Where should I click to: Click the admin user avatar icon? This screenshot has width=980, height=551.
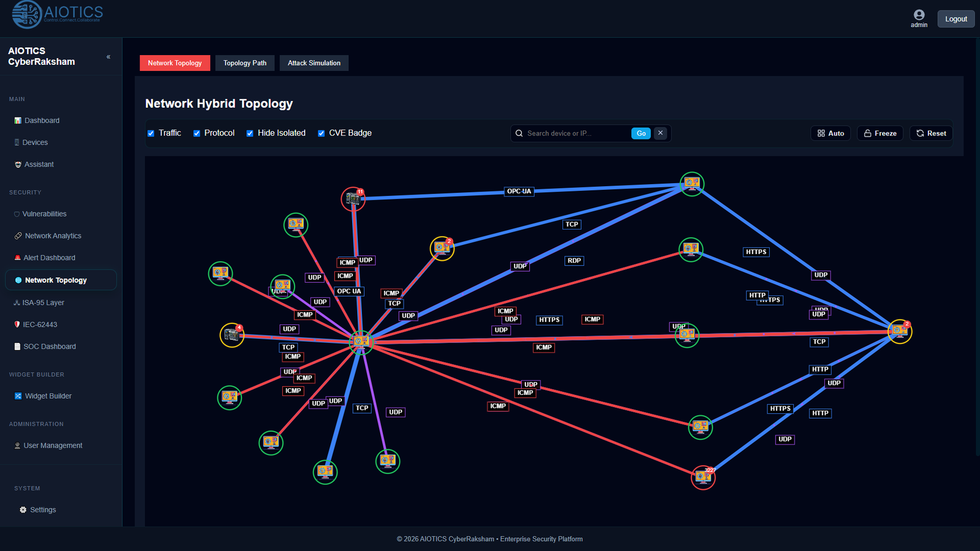pyautogui.click(x=919, y=15)
